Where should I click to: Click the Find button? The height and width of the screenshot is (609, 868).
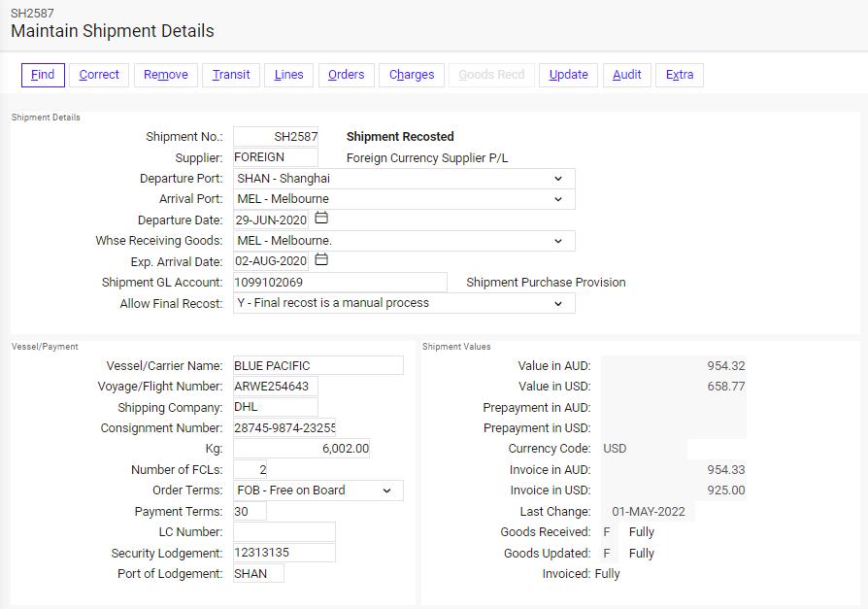click(43, 74)
